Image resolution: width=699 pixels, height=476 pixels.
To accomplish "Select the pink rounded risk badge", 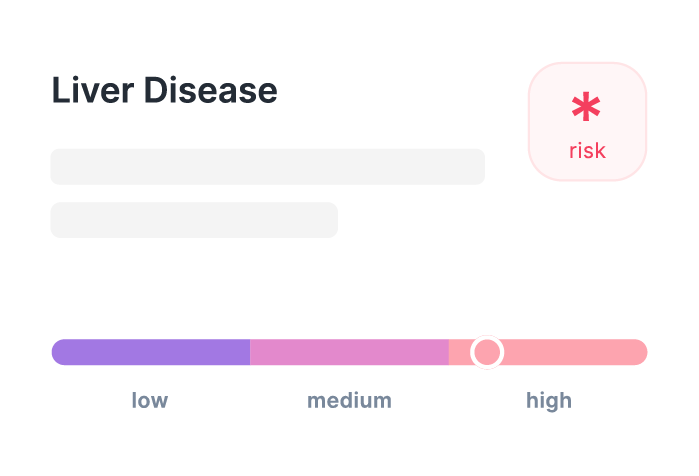I will [x=588, y=122].
